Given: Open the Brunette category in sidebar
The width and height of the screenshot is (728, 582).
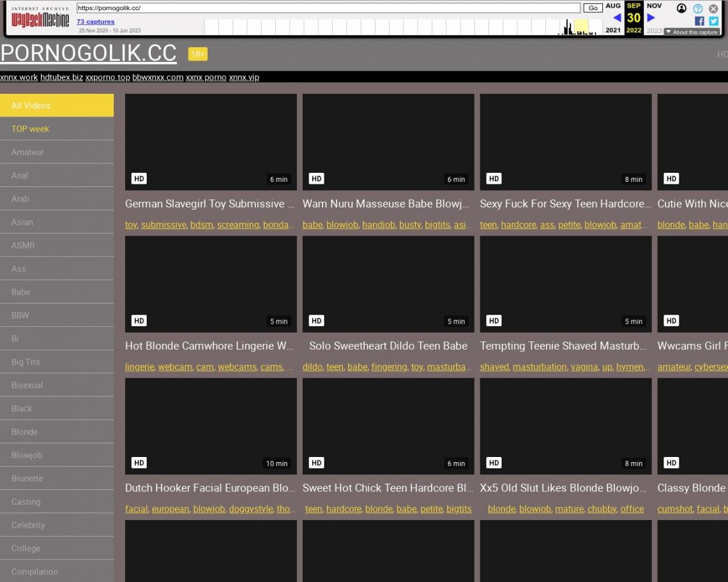Looking at the screenshot, I should 57,478.
